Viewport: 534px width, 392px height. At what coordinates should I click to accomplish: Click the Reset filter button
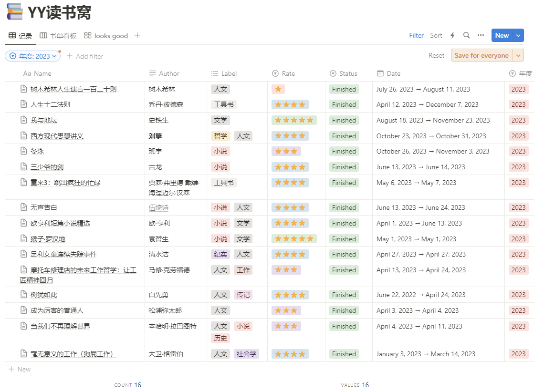(x=436, y=55)
